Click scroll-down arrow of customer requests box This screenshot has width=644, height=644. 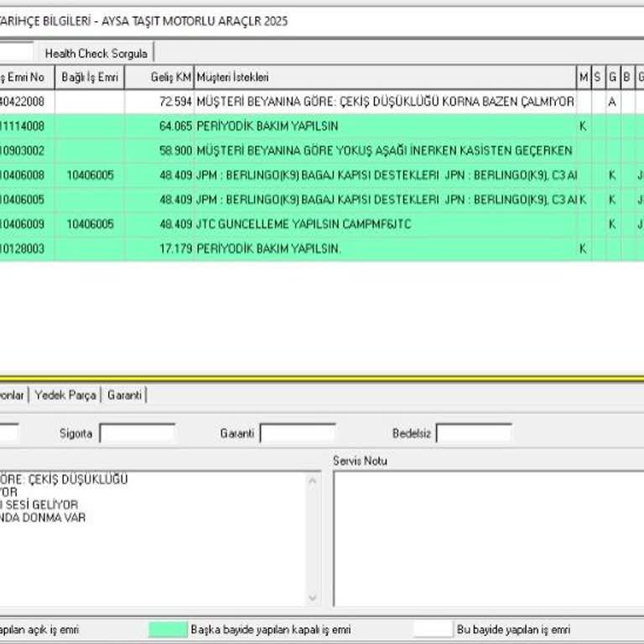tap(314, 598)
